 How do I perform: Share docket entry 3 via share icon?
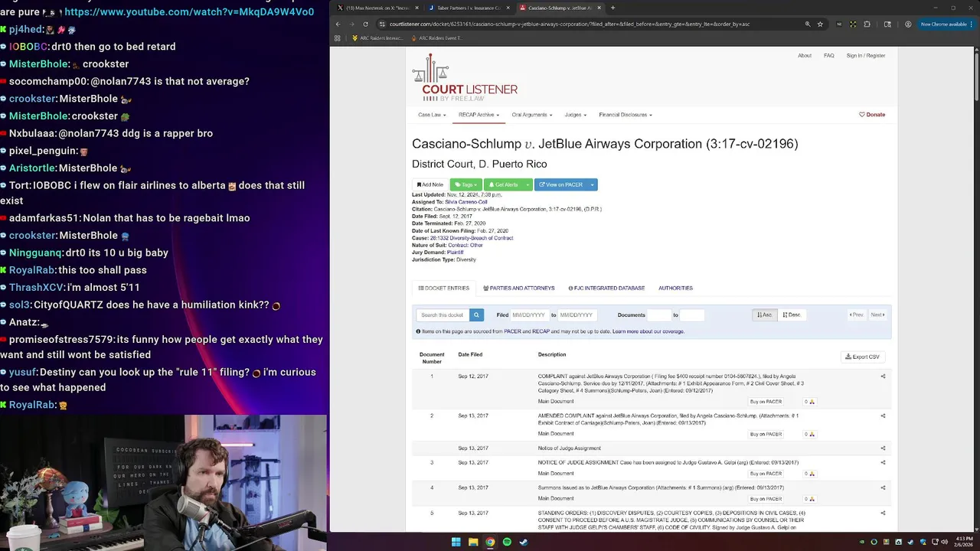(x=883, y=462)
